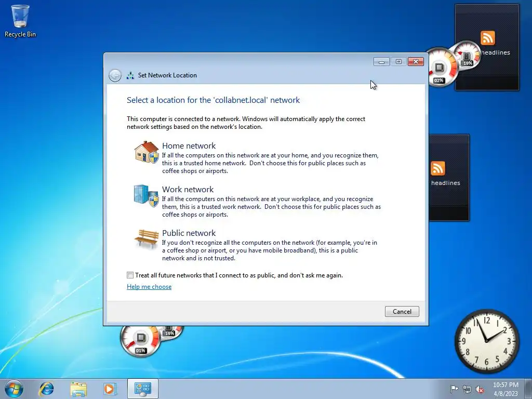
Task: Select the Public network heading
Action: (x=189, y=233)
